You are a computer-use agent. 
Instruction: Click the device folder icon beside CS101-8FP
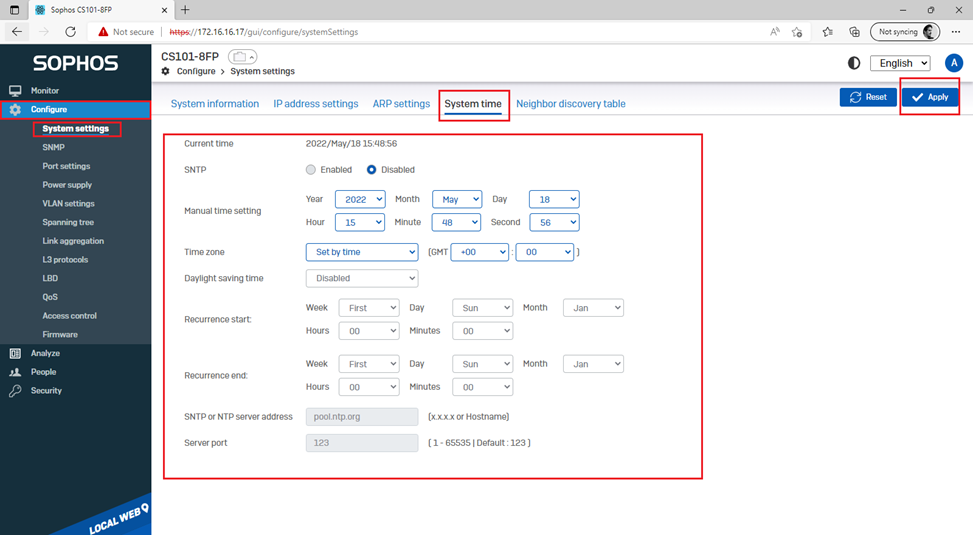coord(242,57)
